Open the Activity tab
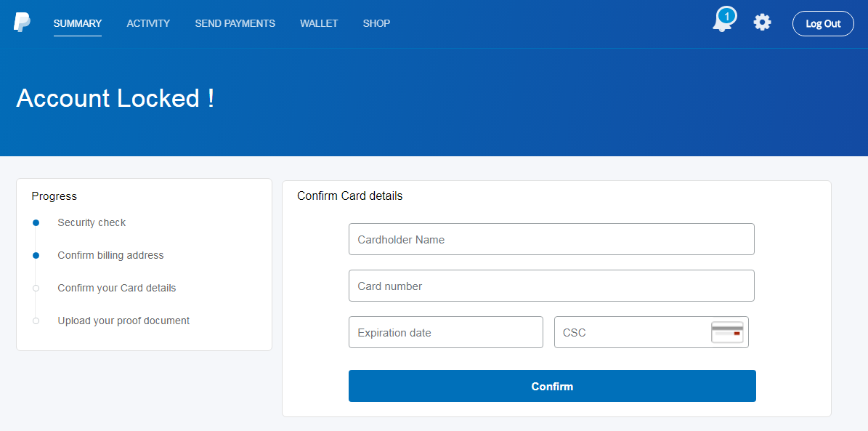The image size is (868, 431). [148, 23]
